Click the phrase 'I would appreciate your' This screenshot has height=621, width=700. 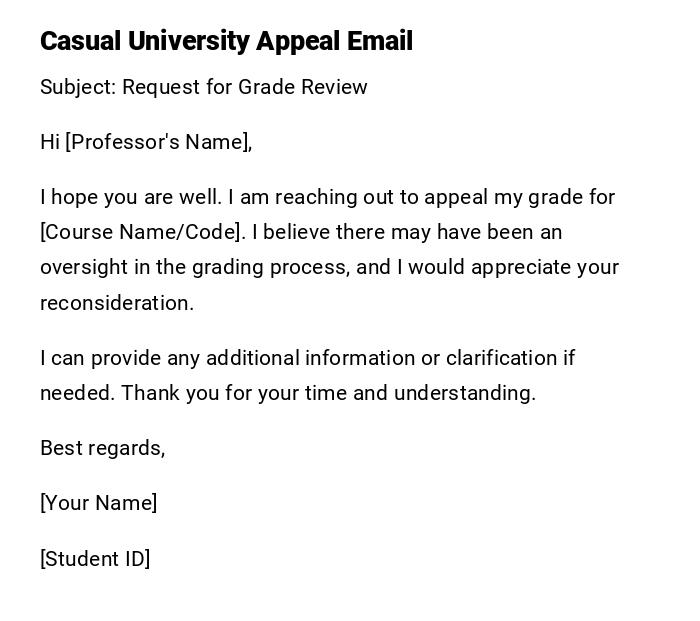click(508, 267)
